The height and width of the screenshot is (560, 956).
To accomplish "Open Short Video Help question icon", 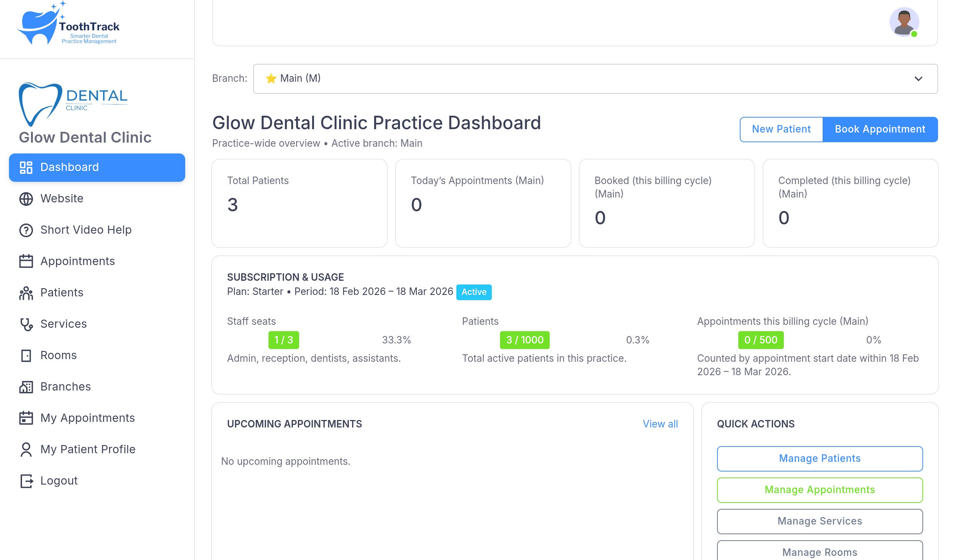I will point(26,230).
